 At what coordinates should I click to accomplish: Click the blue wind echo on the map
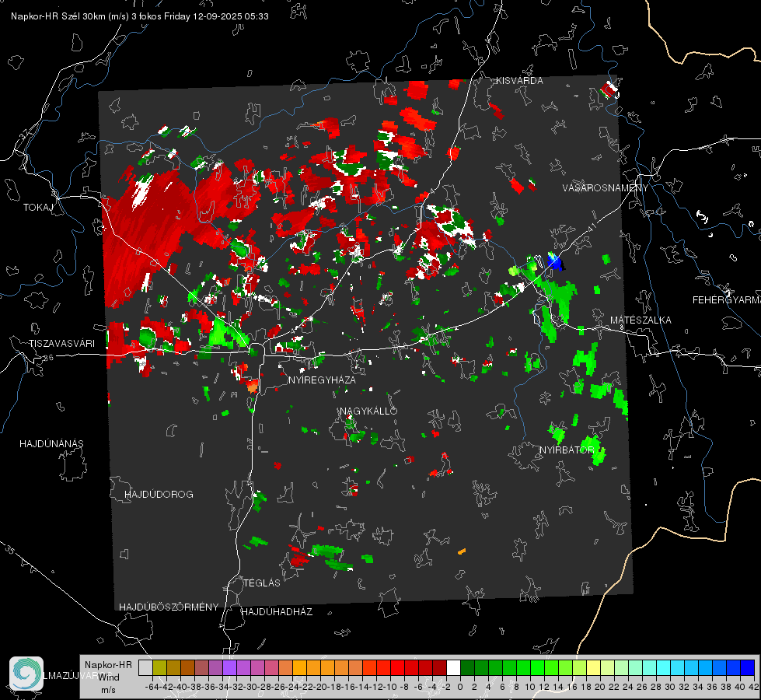click(554, 262)
